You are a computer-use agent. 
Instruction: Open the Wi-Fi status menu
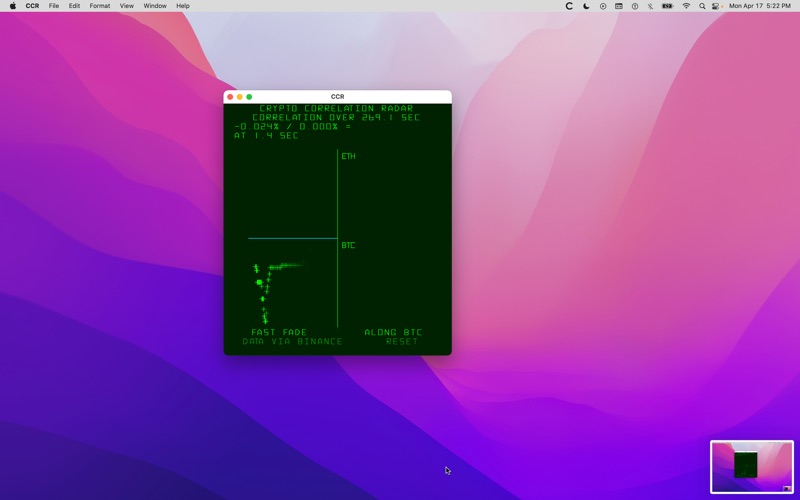[686, 6]
